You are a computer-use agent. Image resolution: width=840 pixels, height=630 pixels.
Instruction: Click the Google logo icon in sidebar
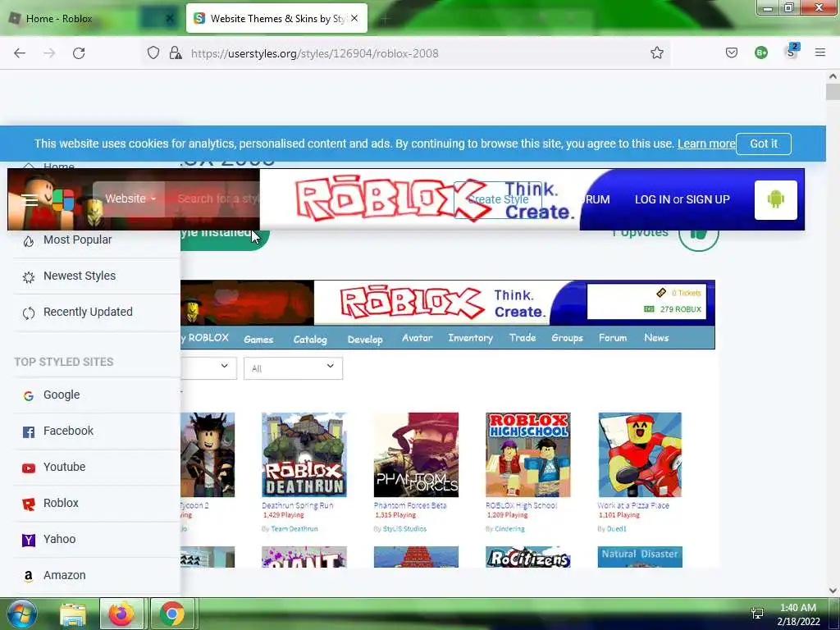(29, 395)
